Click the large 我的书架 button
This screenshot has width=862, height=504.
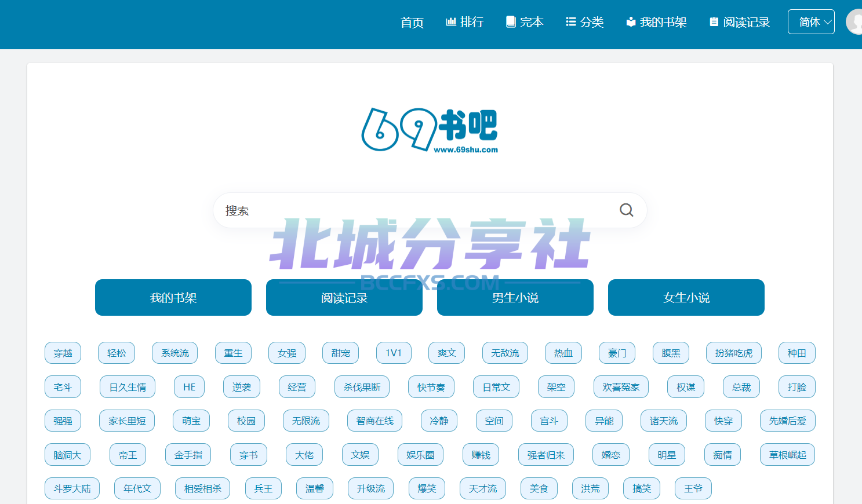173,298
